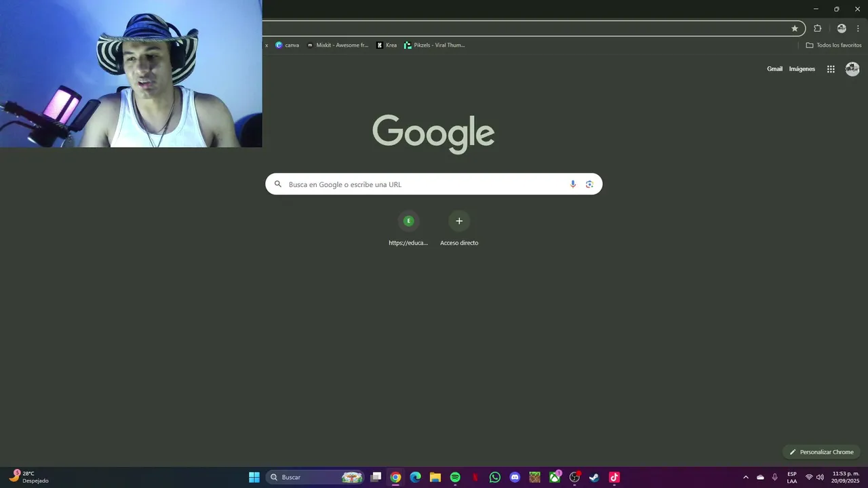The height and width of the screenshot is (488, 868).
Task: Show hidden system tray icons
Action: (746, 477)
